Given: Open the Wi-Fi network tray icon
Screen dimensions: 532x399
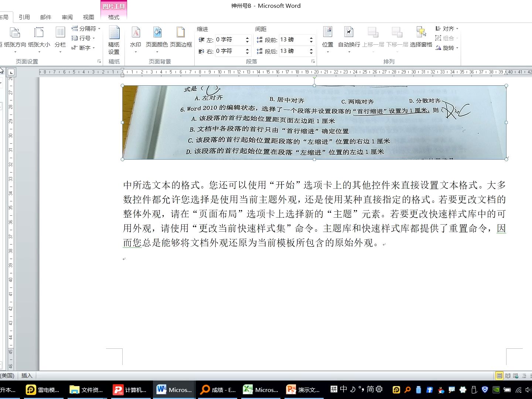Looking at the screenshot, I should click(x=519, y=389).
